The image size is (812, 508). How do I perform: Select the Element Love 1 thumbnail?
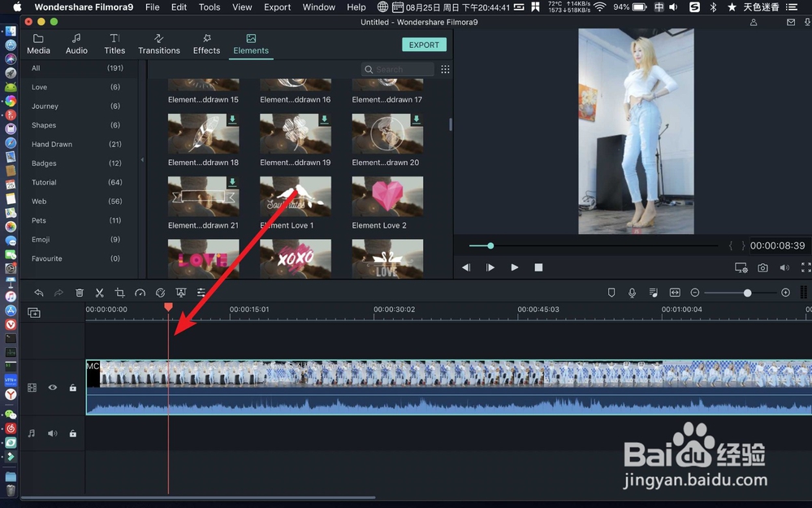[x=296, y=197]
